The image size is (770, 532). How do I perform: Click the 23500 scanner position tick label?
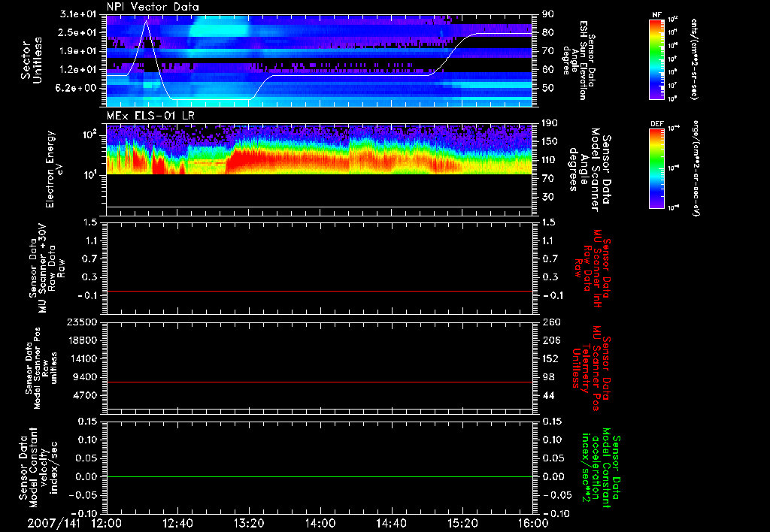pyautogui.click(x=82, y=322)
